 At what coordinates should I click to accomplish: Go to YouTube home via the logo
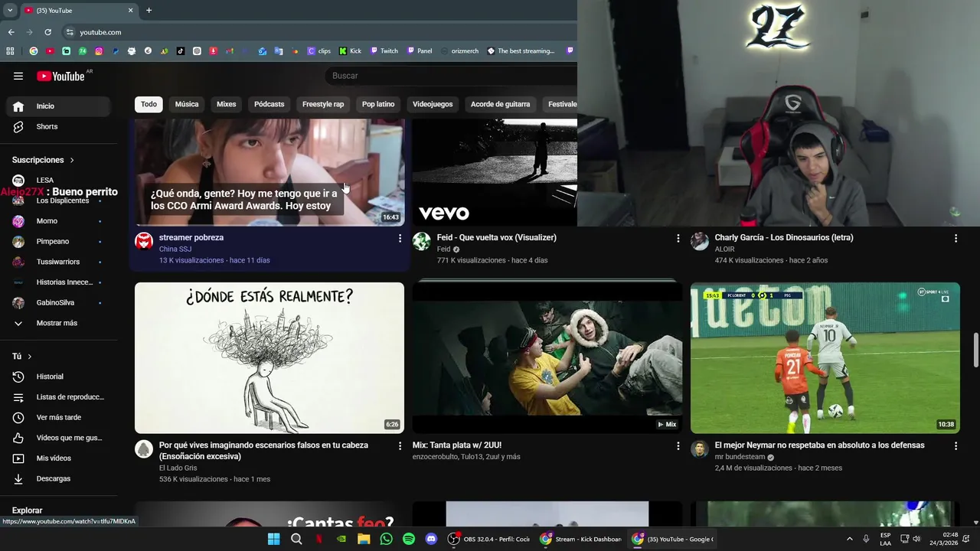click(60, 76)
